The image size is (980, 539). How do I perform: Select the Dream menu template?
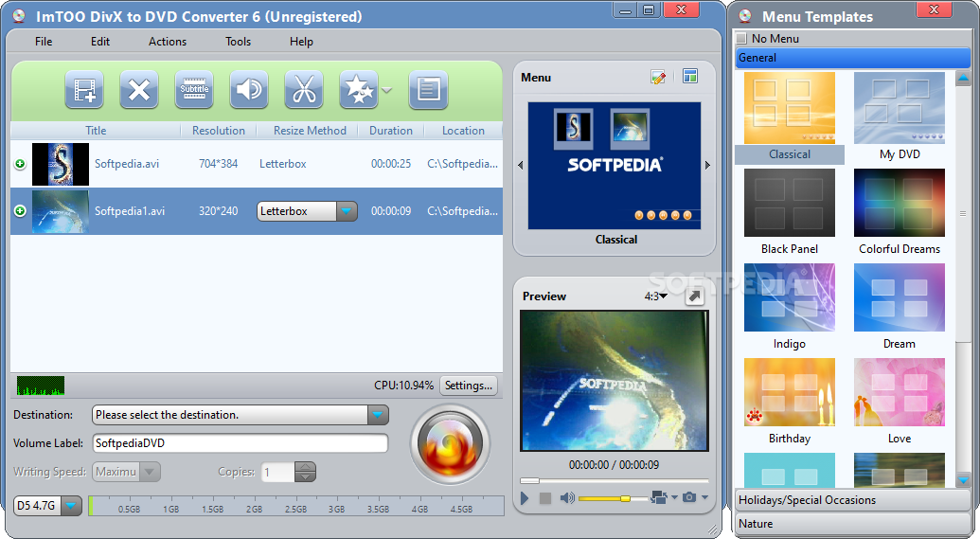(x=900, y=308)
